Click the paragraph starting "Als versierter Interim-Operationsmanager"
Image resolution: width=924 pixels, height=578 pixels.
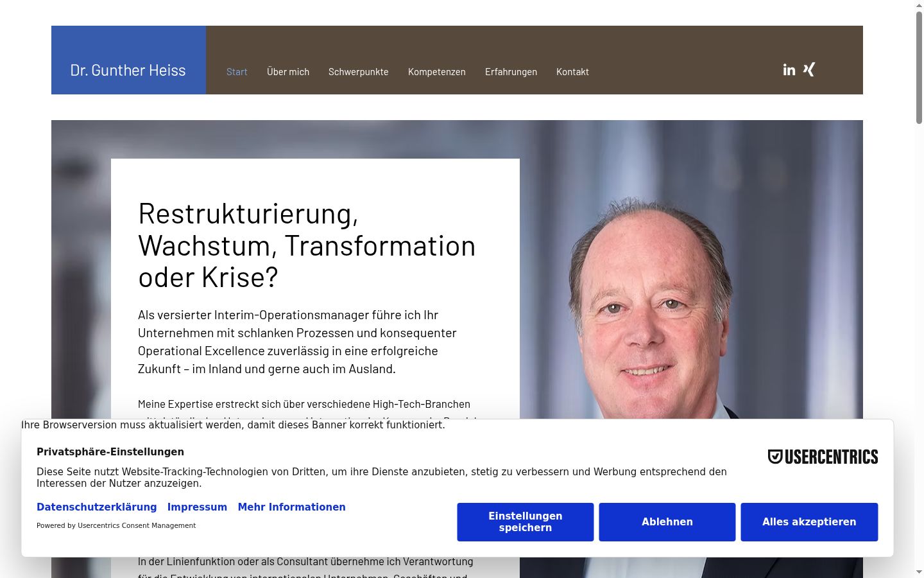click(x=297, y=342)
